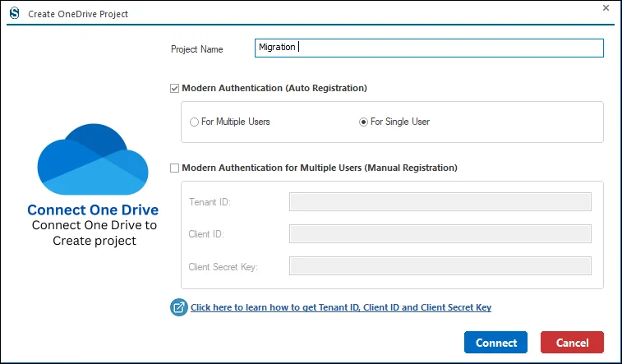Click the OneDrive cloud logo
The width and height of the screenshot is (622, 364).
pyautogui.click(x=93, y=159)
